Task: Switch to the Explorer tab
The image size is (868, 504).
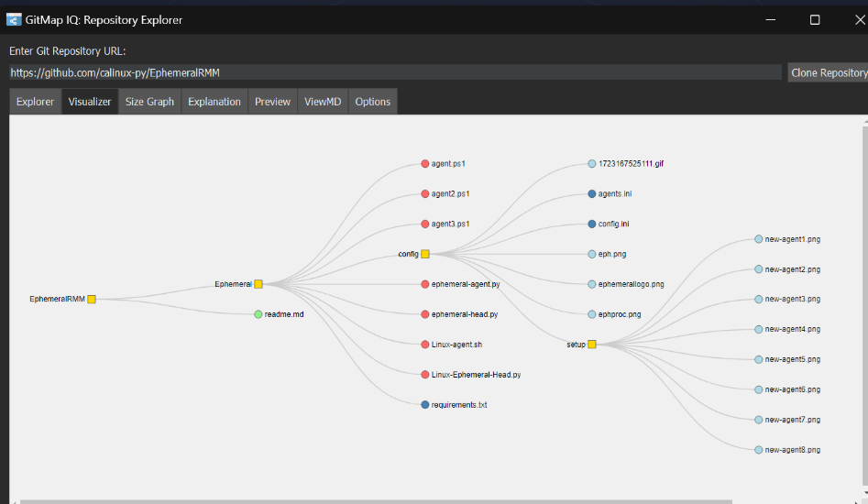Action: click(x=36, y=102)
